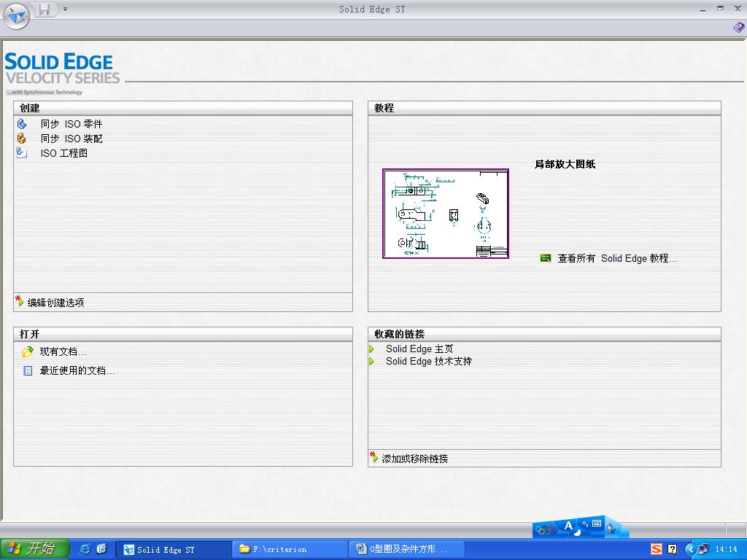Expand hidden tray icons with arrow
Screen dimensions: 747x560
pos(690,550)
